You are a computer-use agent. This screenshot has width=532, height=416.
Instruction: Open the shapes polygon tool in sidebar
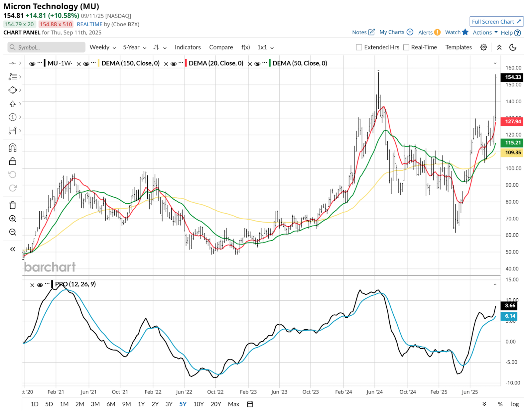[x=12, y=90]
